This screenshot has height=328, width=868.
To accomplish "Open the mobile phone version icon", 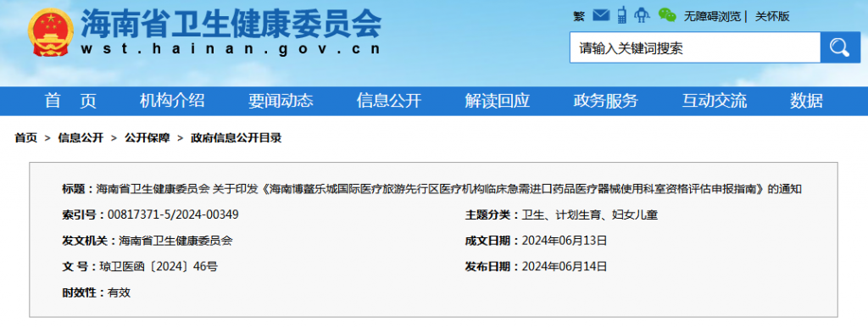I will (x=621, y=15).
